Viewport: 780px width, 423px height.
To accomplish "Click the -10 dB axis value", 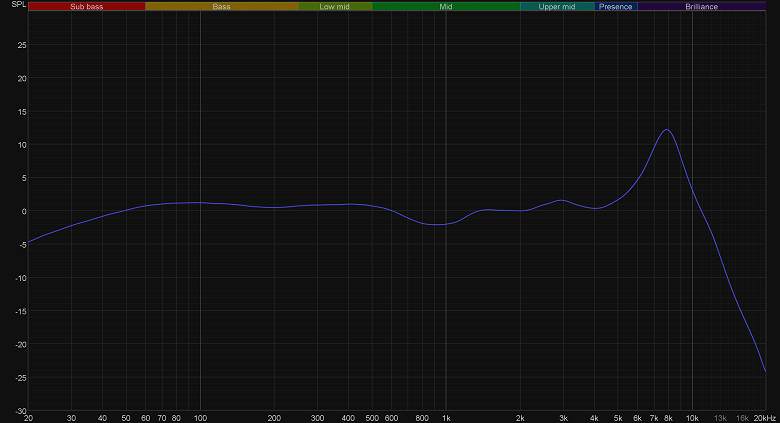I will click(20, 278).
